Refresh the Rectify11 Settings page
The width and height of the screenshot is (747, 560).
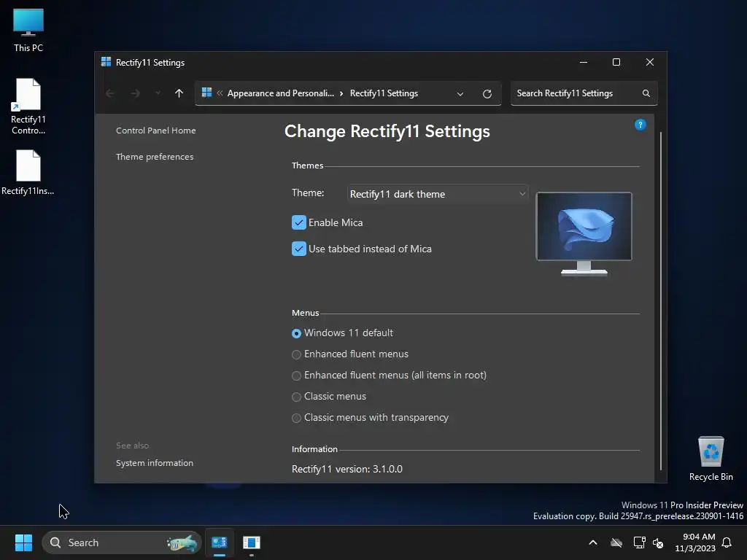point(487,94)
